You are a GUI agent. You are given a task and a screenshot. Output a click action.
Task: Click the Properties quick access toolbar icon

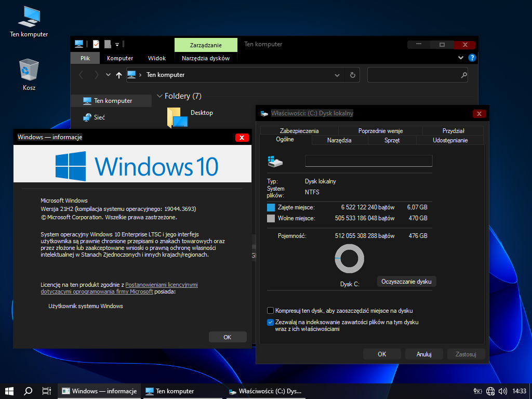tap(96, 44)
